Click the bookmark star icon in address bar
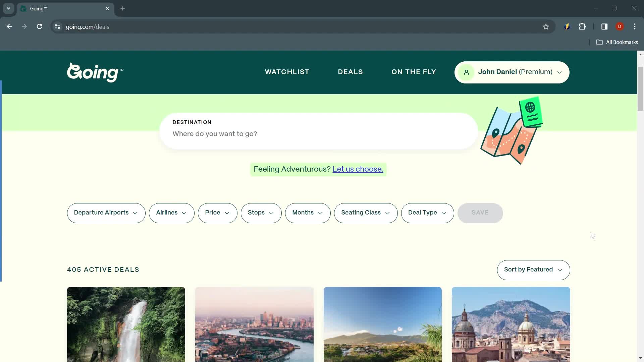Screen dimensions: 644x362 point(546,26)
